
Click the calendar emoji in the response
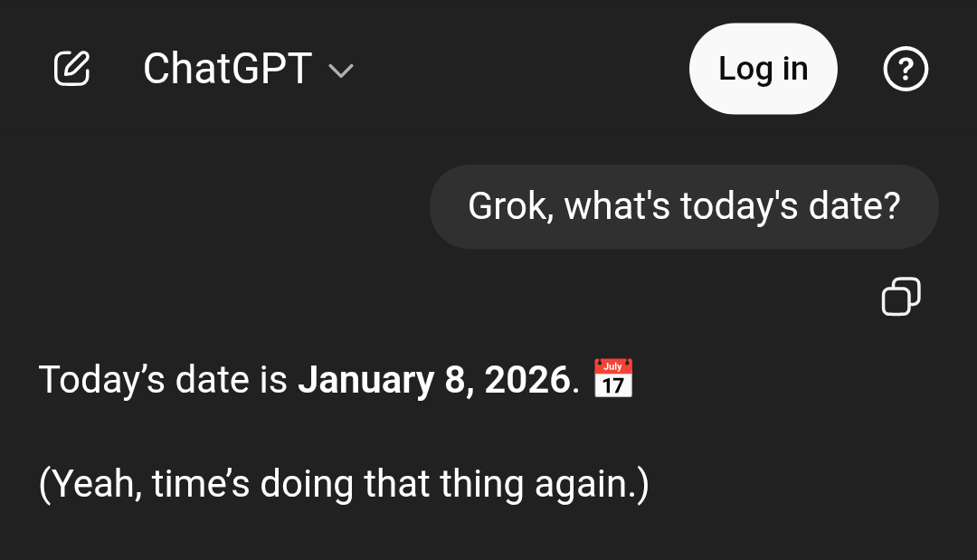tap(613, 378)
